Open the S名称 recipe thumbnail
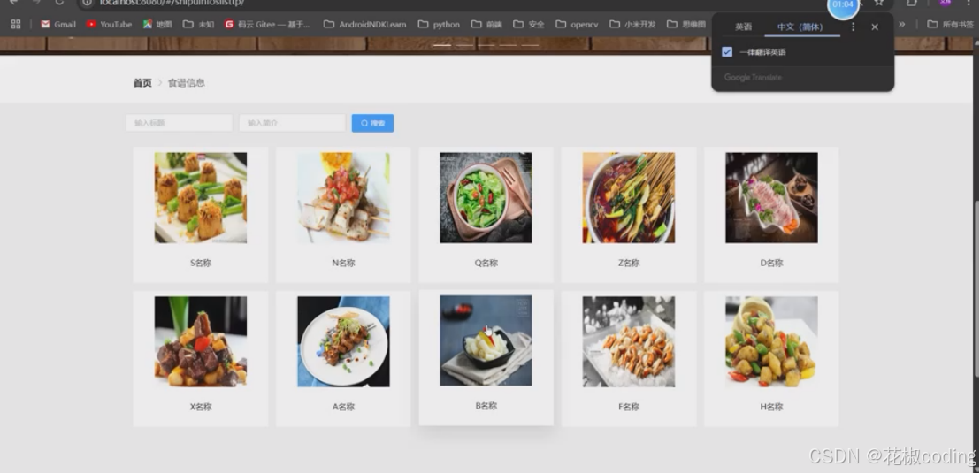 coord(201,198)
